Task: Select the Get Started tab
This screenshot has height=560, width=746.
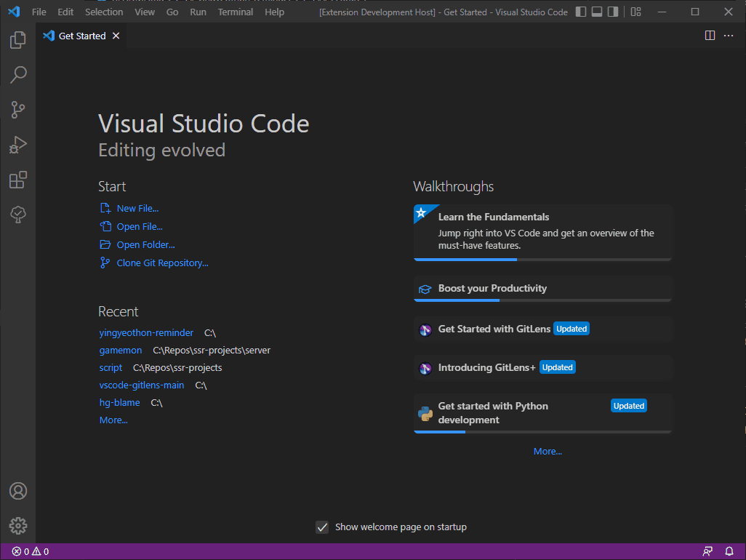Action: tap(81, 36)
